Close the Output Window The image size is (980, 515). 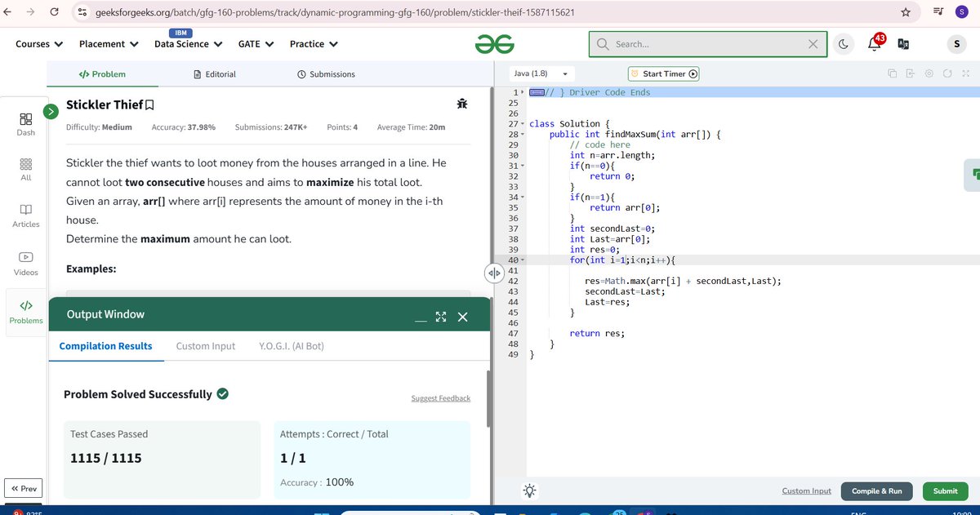click(x=462, y=317)
